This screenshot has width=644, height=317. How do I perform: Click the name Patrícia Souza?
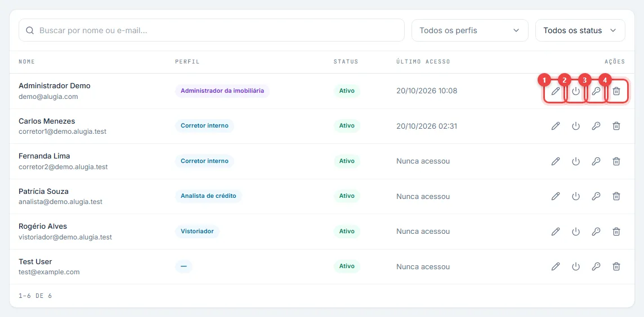click(x=43, y=191)
